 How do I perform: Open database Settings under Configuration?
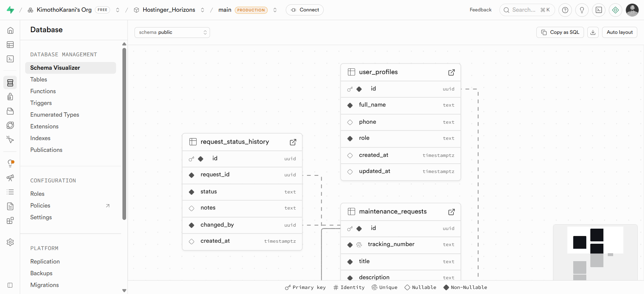[x=41, y=217]
